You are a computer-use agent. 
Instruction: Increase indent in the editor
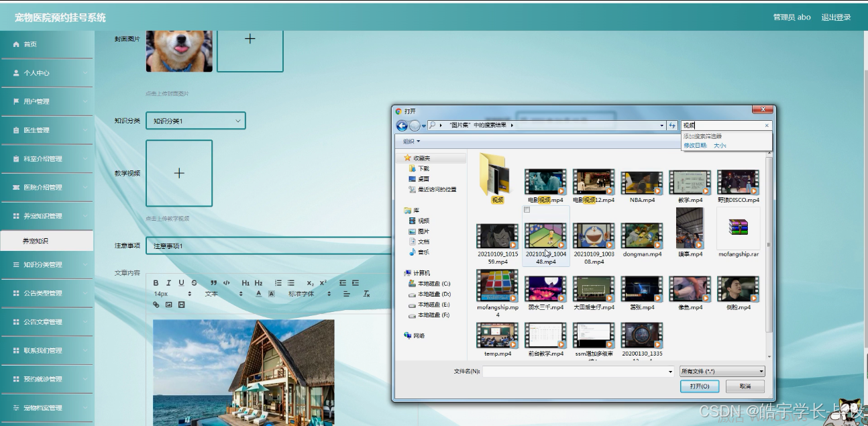[x=356, y=283]
